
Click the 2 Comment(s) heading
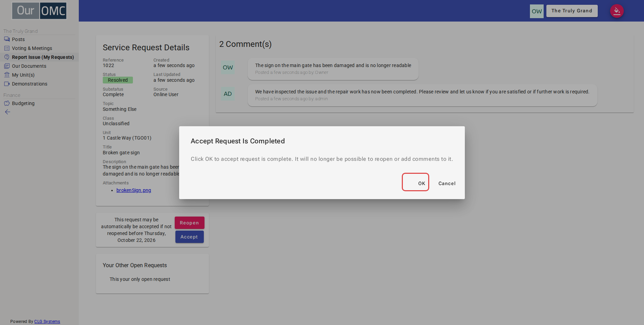(245, 44)
